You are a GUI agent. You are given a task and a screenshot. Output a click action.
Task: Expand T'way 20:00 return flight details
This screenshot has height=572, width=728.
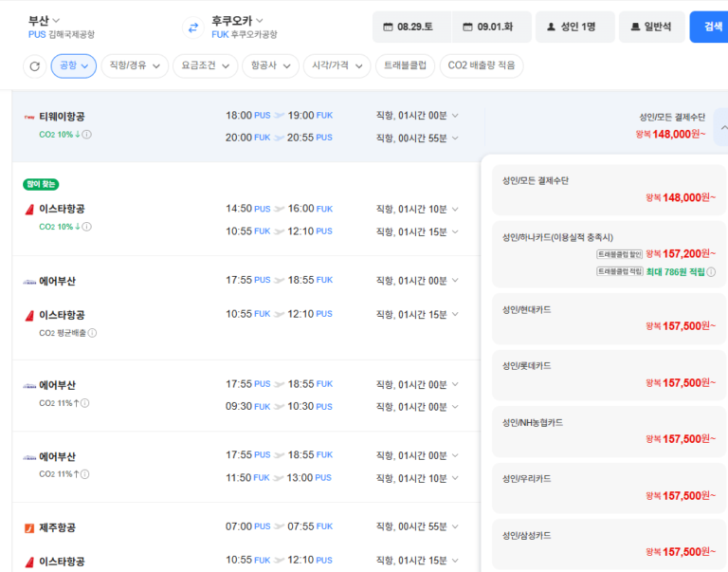(x=455, y=138)
